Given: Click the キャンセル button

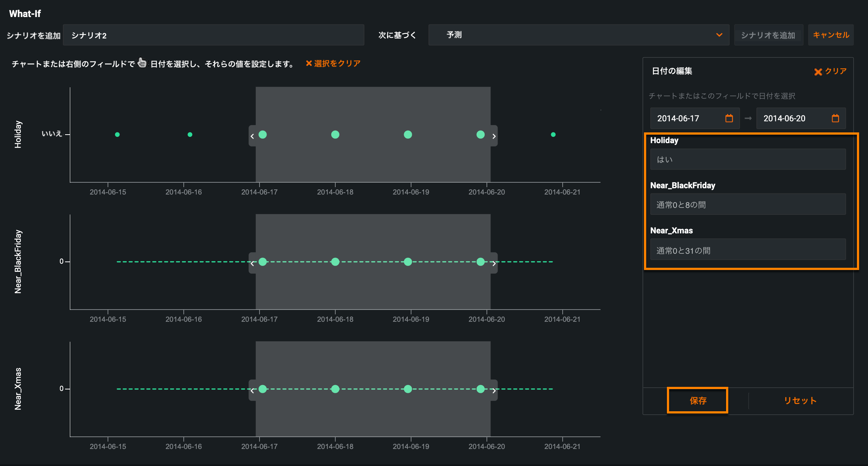Looking at the screenshot, I should coord(831,35).
